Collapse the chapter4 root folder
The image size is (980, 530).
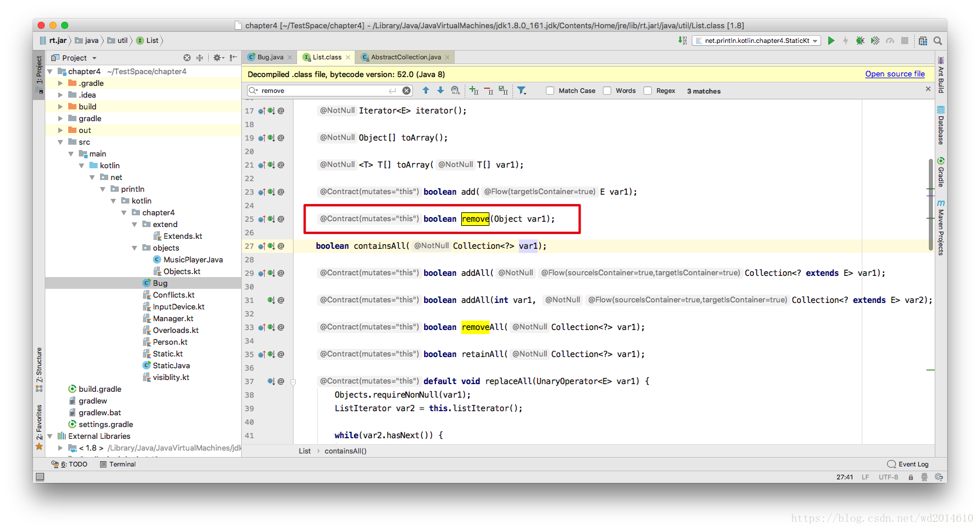pos(50,71)
